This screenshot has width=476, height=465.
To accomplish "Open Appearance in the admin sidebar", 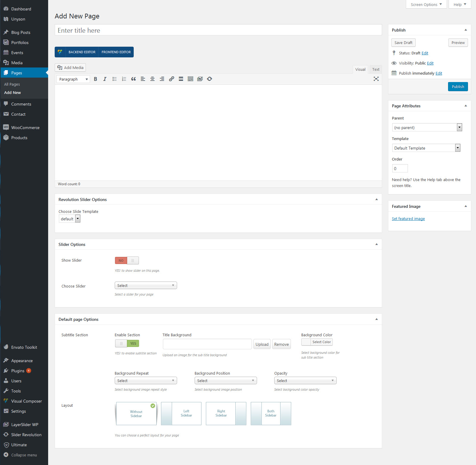I will (x=22, y=361).
